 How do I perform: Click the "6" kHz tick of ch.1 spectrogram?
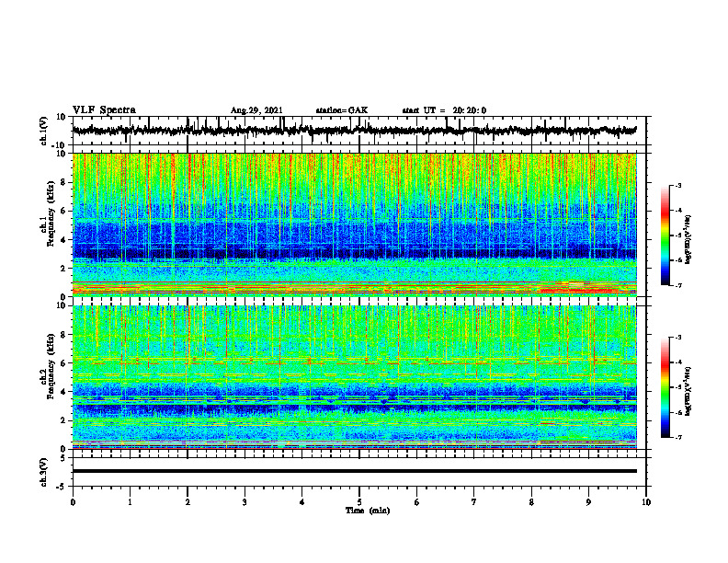63,211
